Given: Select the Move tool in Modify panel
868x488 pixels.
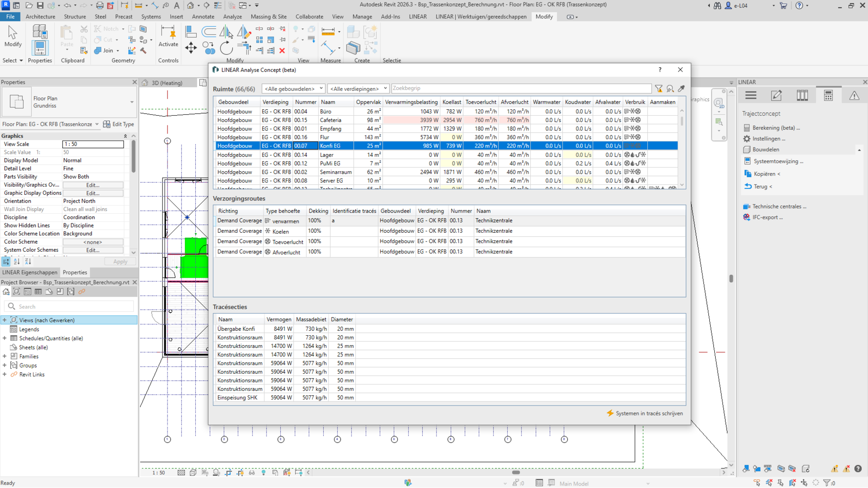Looking at the screenshot, I should pyautogui.click(x=191, y=48).
